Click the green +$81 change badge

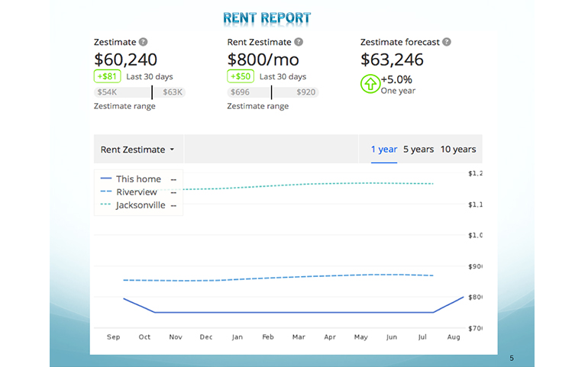tap(107, 76)
